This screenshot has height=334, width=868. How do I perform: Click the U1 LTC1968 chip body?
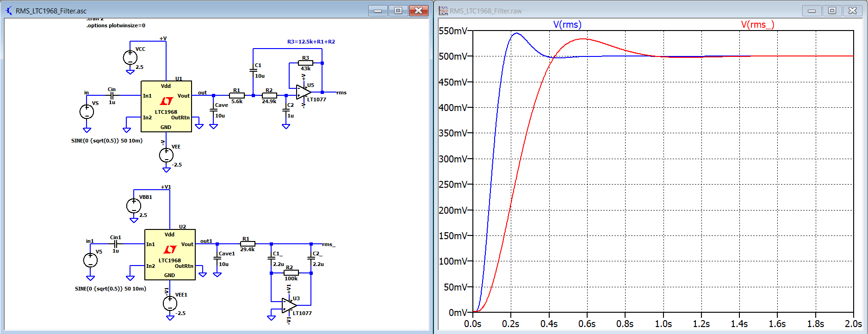[166, 106]
